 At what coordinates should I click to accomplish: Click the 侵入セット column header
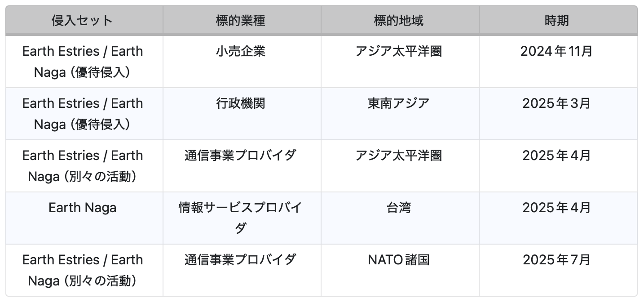[82, 21]
